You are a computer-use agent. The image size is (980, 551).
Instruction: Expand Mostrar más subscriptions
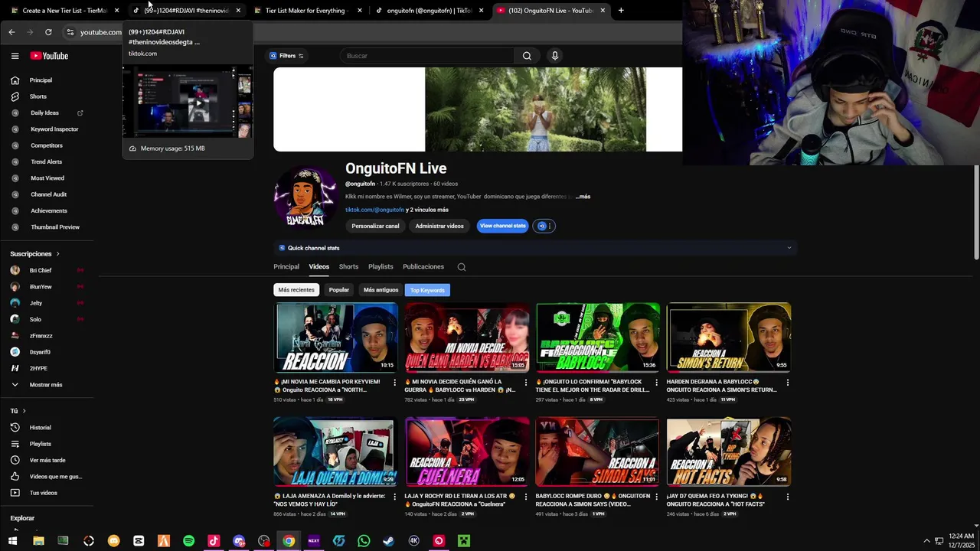[x=46, y=385]
